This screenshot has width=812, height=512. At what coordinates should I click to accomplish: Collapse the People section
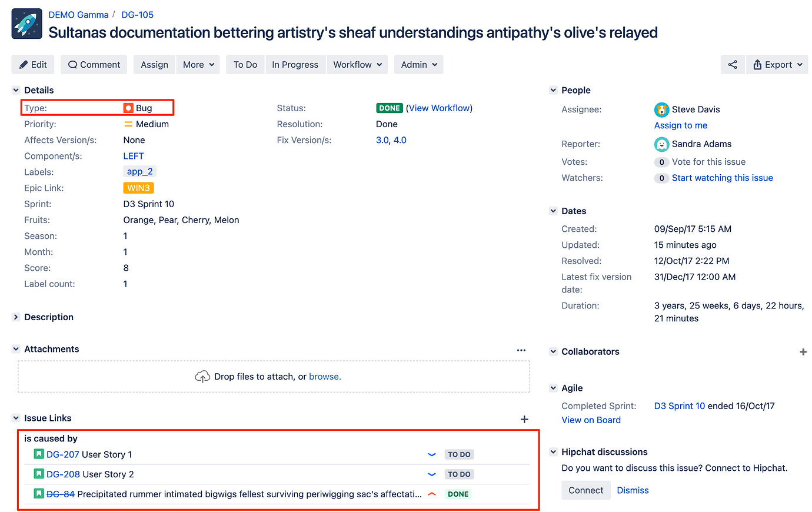(x=553, y=90)
